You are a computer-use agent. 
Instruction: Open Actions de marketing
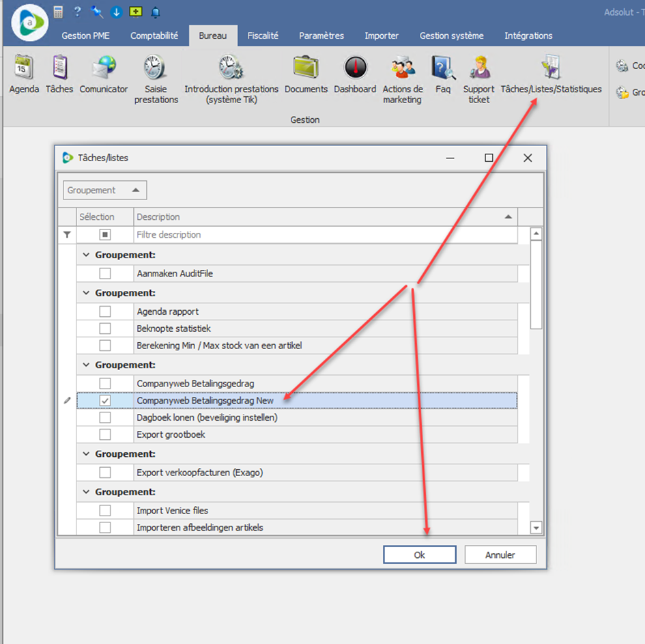coord(402,79)
